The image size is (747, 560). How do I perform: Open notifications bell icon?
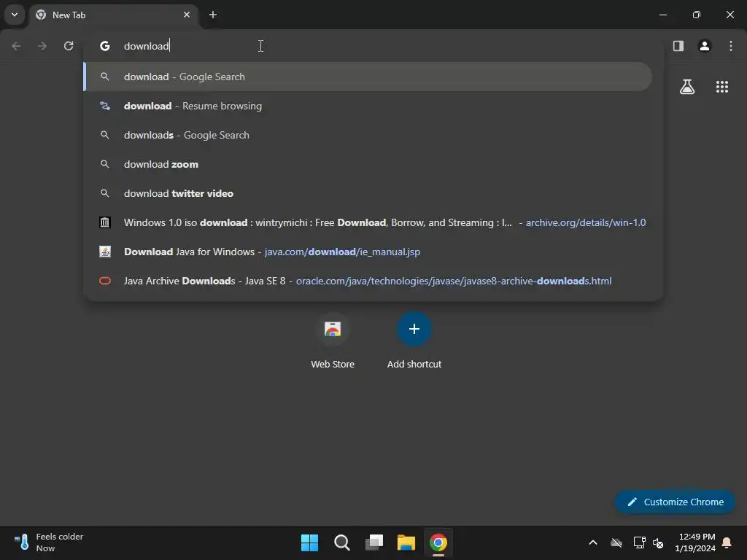(x=727, y=542)
